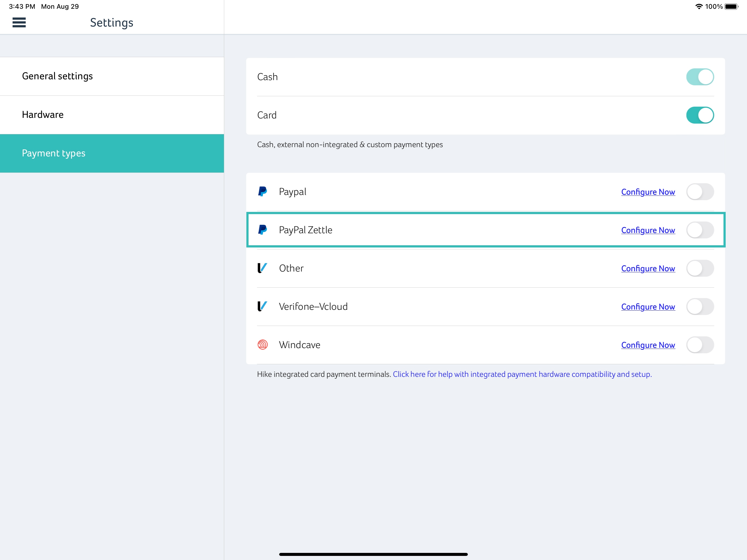Click the Verifone icon beside Other
This screenshot has height=560, width=747.
(x=262, y=268)
